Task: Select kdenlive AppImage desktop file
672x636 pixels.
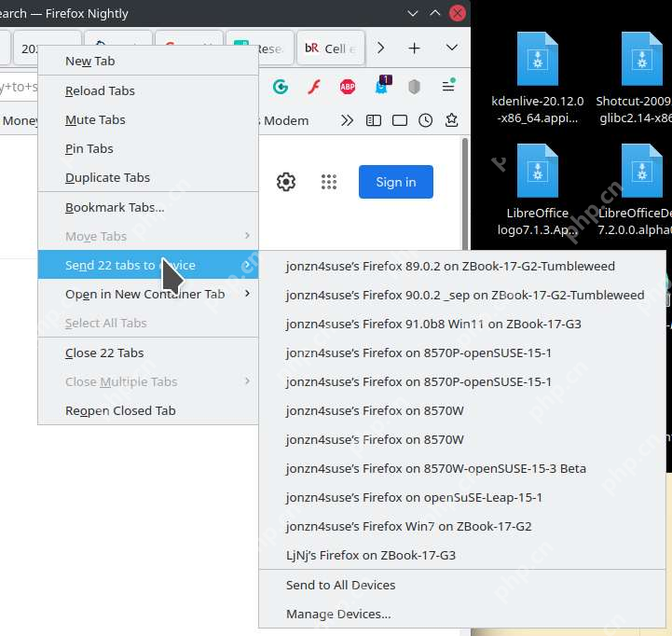Action: tap(538, 78)
